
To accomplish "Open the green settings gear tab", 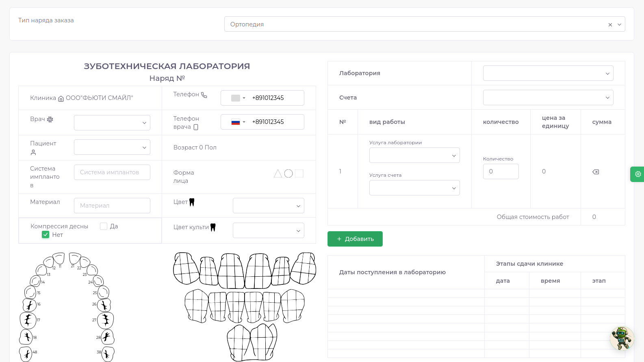I will (637, 174).
